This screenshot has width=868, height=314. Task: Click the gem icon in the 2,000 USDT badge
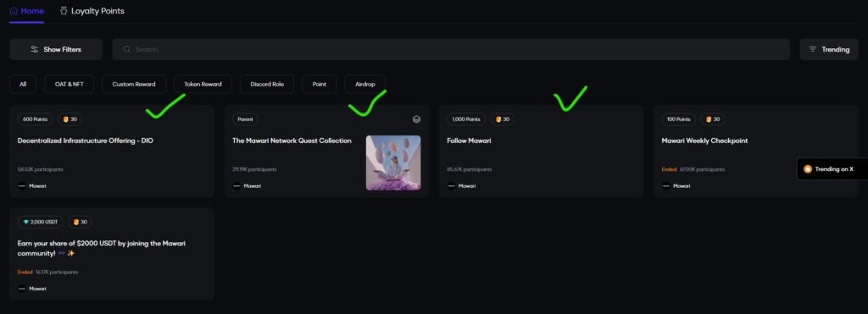click(x=25, y=223)
